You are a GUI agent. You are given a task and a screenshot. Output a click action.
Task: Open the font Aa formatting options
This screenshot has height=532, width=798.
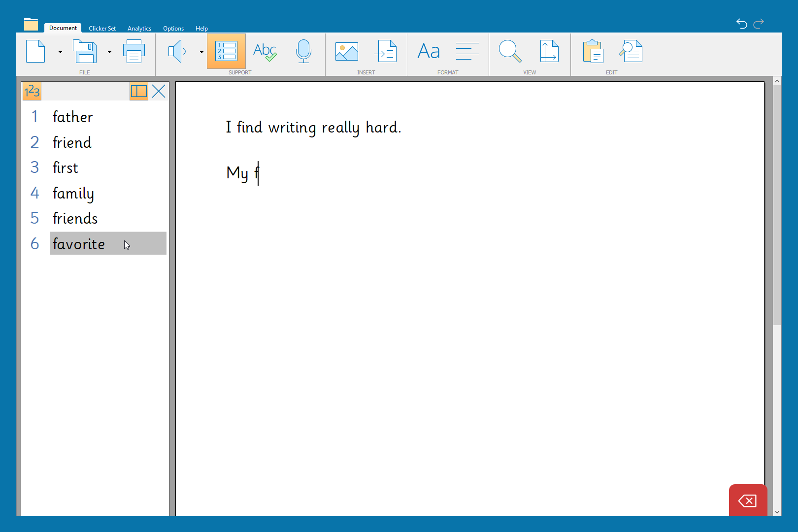tap(428, 51)
